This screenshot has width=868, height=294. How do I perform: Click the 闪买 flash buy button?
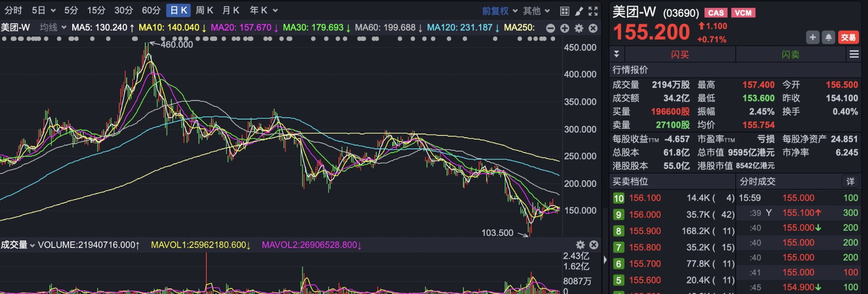tap(680, 54)
